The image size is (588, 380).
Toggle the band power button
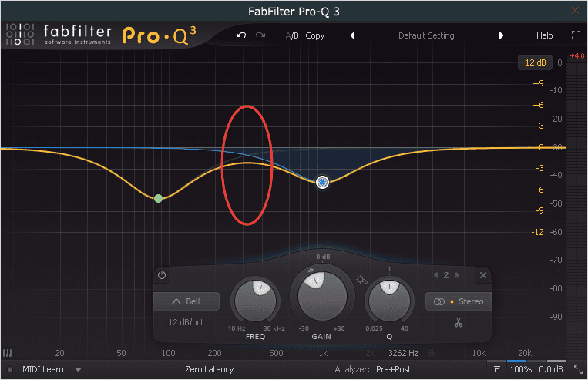point(162,275)
